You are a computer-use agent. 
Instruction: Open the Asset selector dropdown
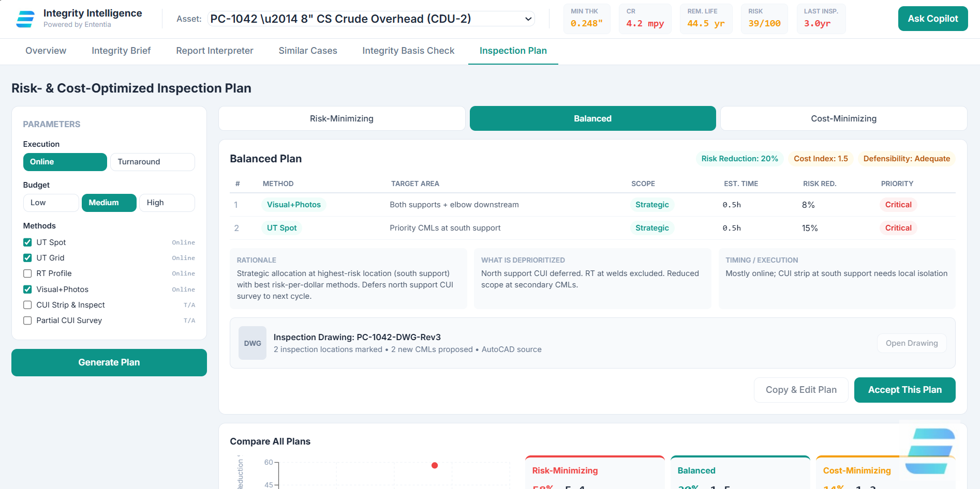pyautogui.click(x=371, y=19)
